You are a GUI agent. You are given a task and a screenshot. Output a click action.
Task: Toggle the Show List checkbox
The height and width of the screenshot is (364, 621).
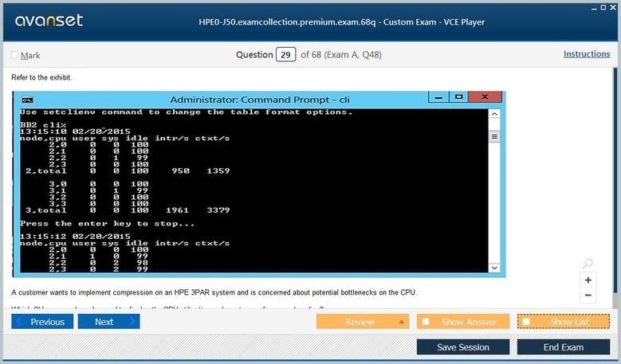point(526,322)
